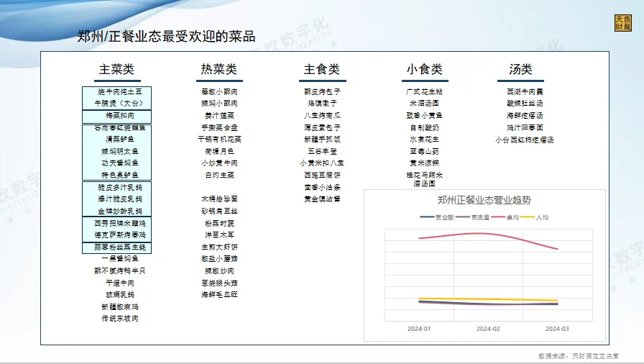Select the dish 广式花生粘
644x364 pixels.
424,91
